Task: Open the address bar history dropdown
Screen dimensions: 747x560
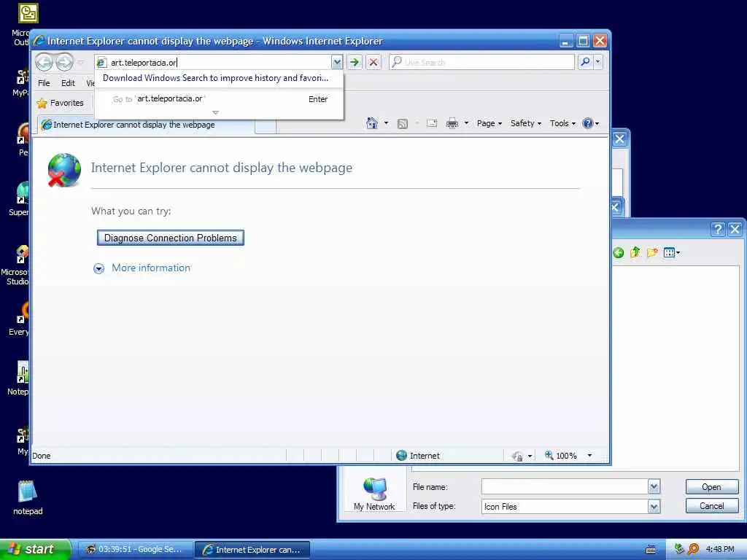Action: 337,62
